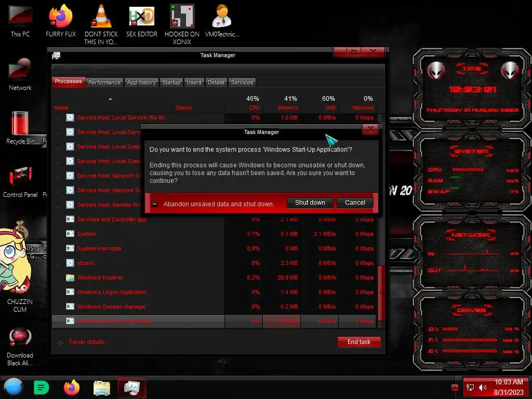Switch to the Performance tab
Screen dimensions: 532x399
coord(104,82)
